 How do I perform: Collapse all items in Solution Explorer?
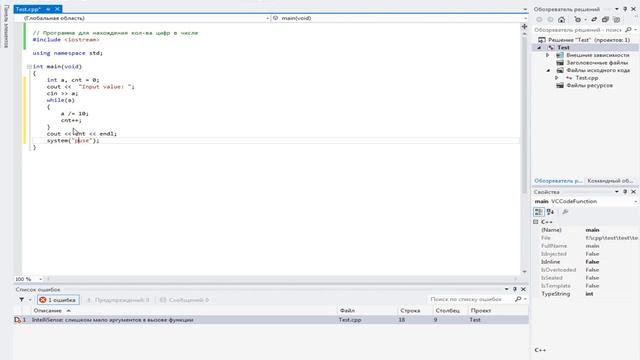coord(605,20)
